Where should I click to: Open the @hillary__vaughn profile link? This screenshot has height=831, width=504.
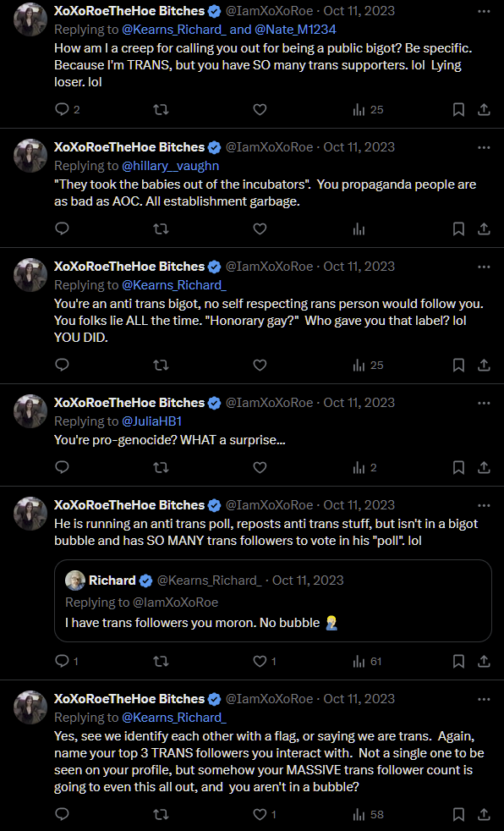pos(171,166)
